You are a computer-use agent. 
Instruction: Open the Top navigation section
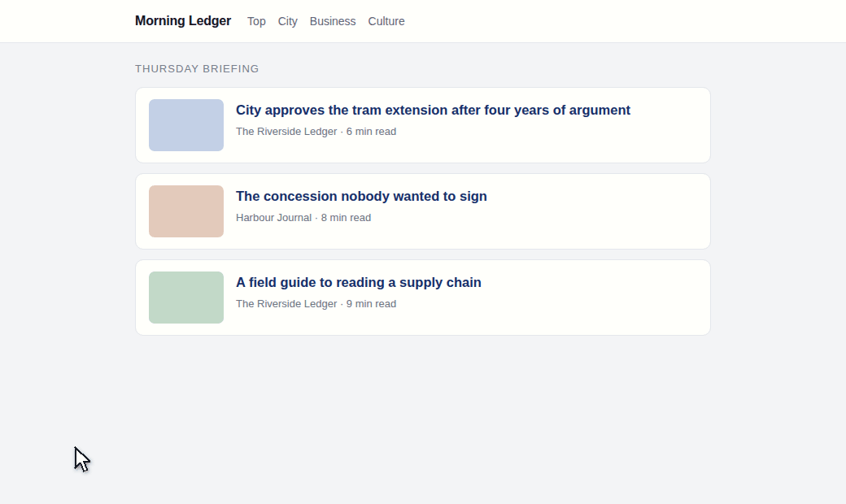[x=256, y=21]
